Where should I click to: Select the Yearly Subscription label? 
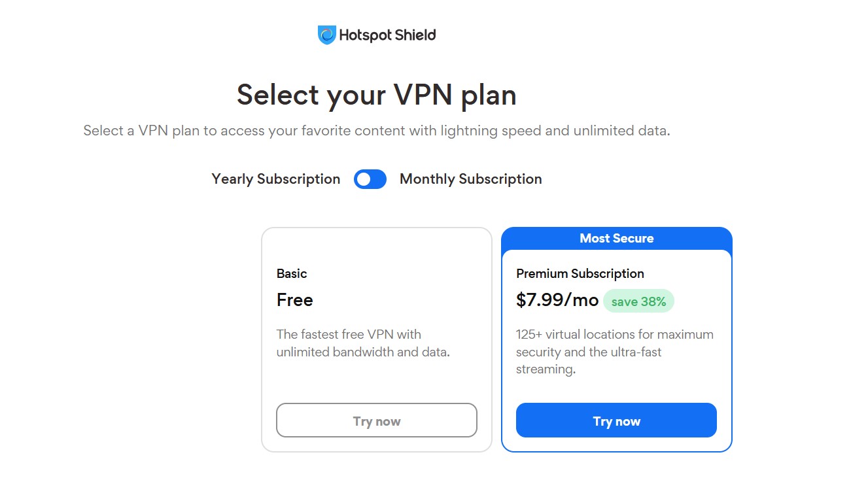(276, 179)
